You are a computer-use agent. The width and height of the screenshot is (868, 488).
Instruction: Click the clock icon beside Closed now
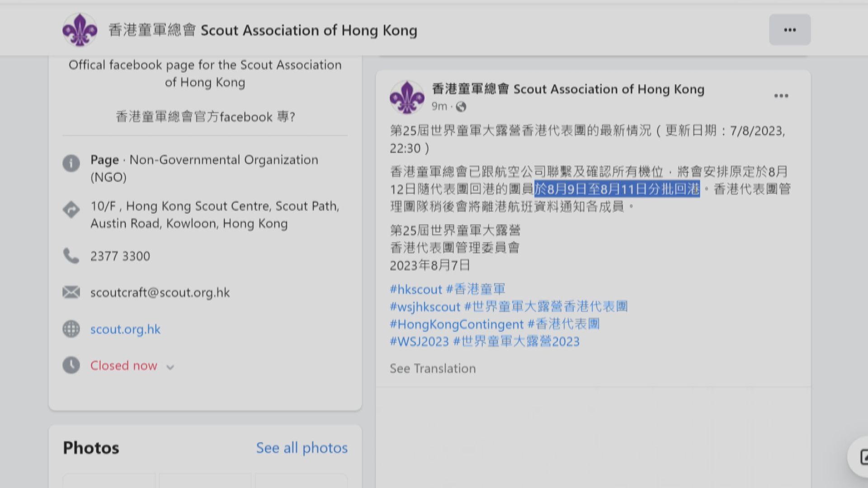(71, 365)
